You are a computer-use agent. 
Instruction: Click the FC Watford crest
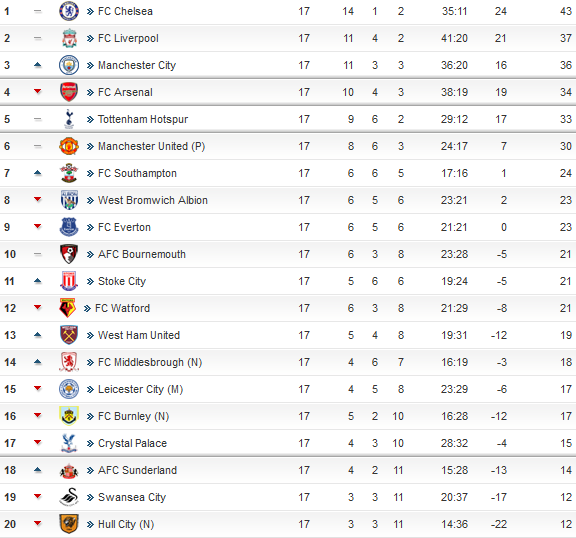(67, 308)
